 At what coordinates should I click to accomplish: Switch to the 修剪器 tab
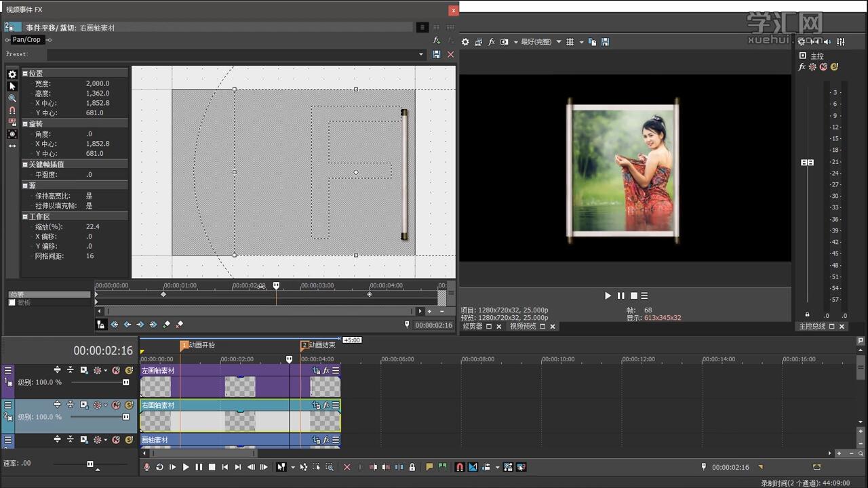(472, 326)
